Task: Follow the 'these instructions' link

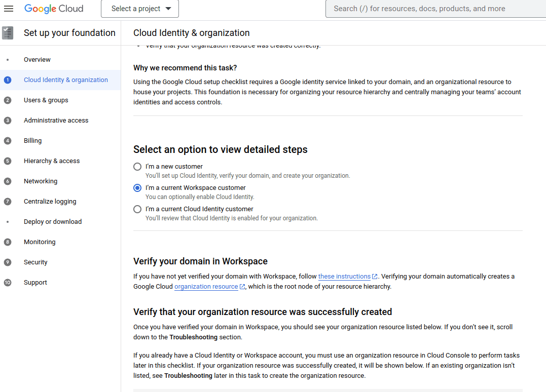Action: click(344, 277)
